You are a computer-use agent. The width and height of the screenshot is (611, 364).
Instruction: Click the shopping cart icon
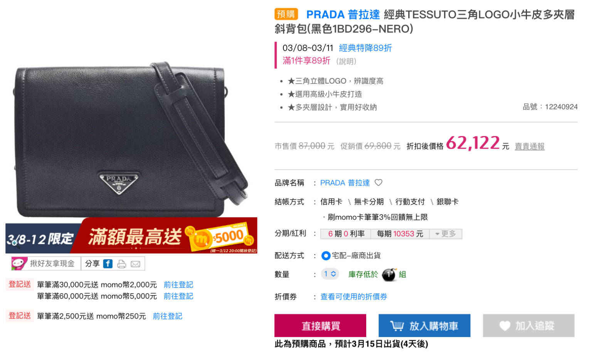pos(397,326)
